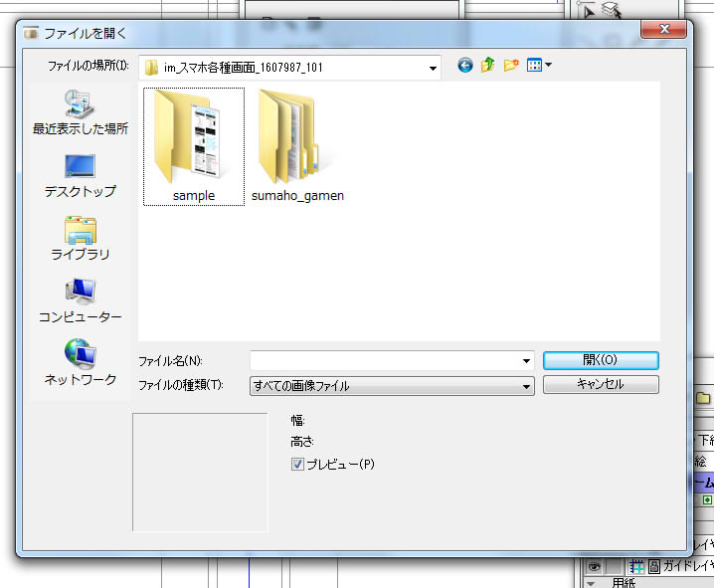Expand the view menu arrow
The image size is (714, 588).
click(x=548, y=65)
